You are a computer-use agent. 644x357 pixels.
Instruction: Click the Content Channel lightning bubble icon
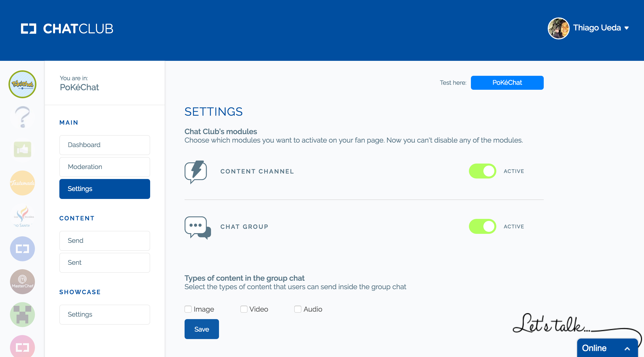tap(196, 172)
